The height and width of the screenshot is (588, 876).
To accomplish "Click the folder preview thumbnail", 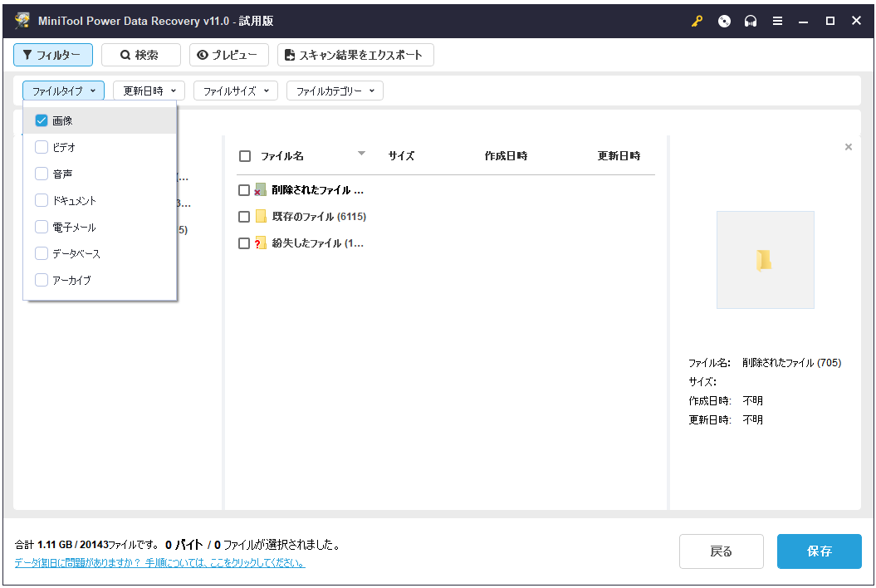I will pyautogui.click(x=765, y=260).
